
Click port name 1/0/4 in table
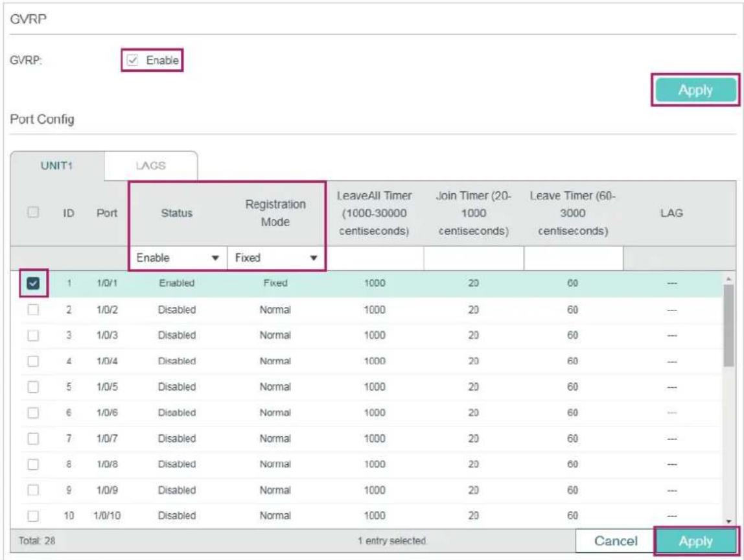coord(107,361)
